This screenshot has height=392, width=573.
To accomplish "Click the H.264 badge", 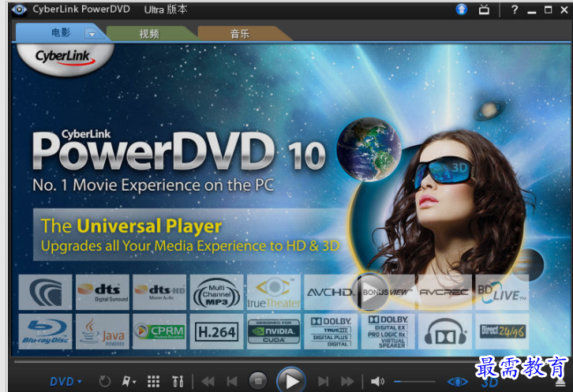I will click(217, 331).
